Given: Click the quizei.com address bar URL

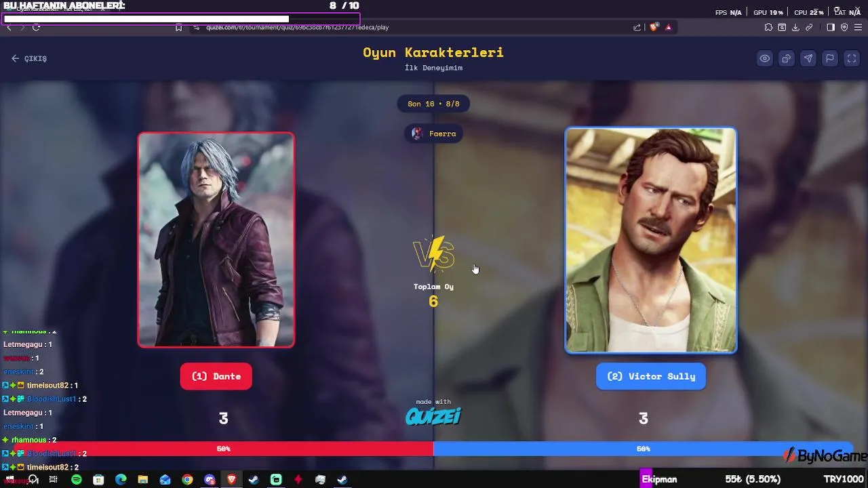Looking at the screenshot, I should (297, 27).
